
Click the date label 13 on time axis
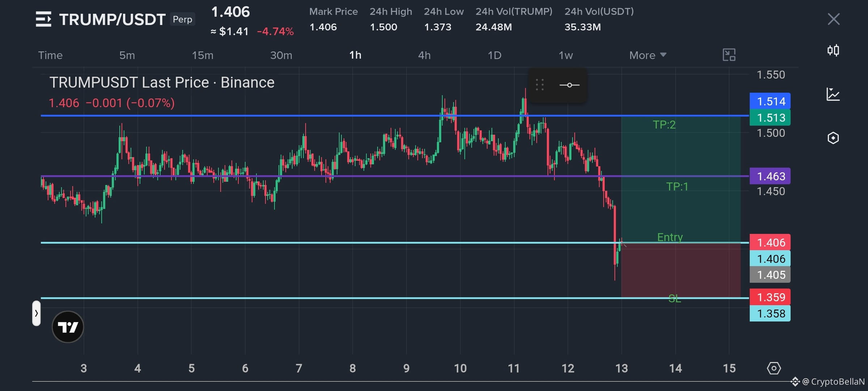[622, 369]
